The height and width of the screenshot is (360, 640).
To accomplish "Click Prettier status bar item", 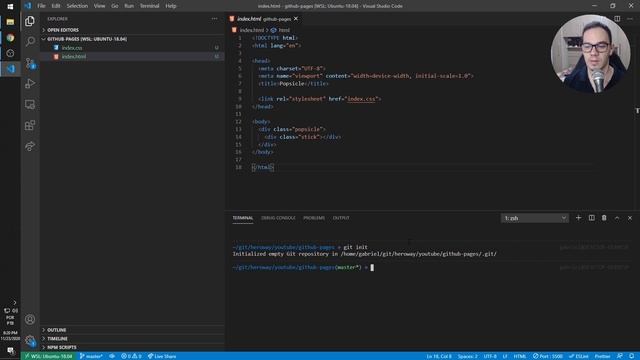I will click(x=602, y=356).
